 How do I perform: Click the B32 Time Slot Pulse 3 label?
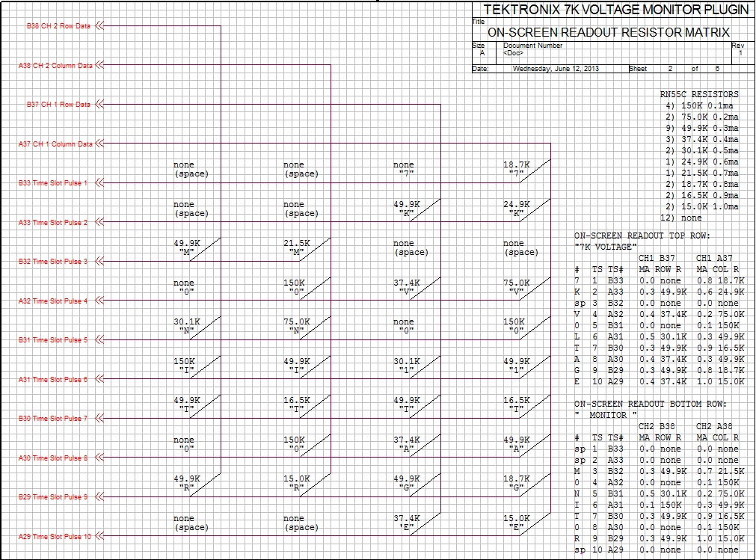(53, 262)
